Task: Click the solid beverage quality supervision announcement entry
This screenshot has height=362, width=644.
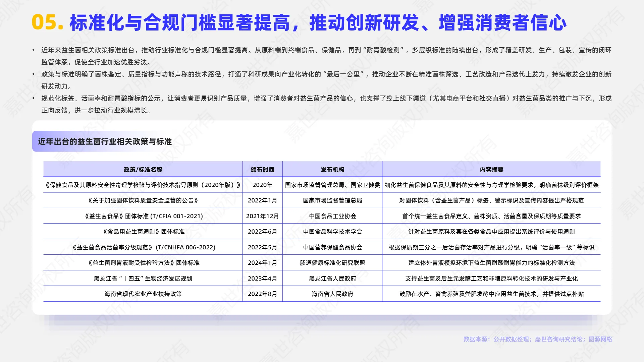Action: pos(144,200)
